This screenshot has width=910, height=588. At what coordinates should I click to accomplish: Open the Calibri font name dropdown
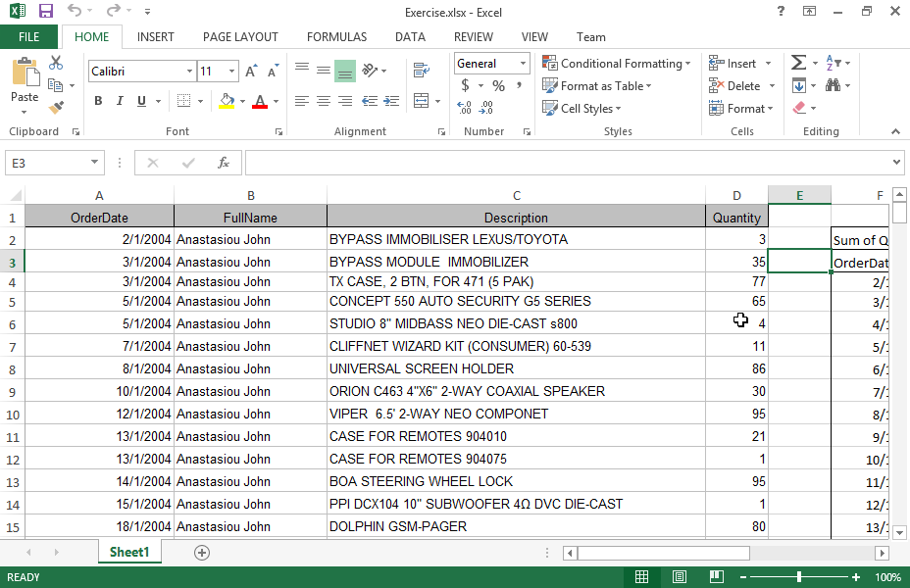(189, 72)
